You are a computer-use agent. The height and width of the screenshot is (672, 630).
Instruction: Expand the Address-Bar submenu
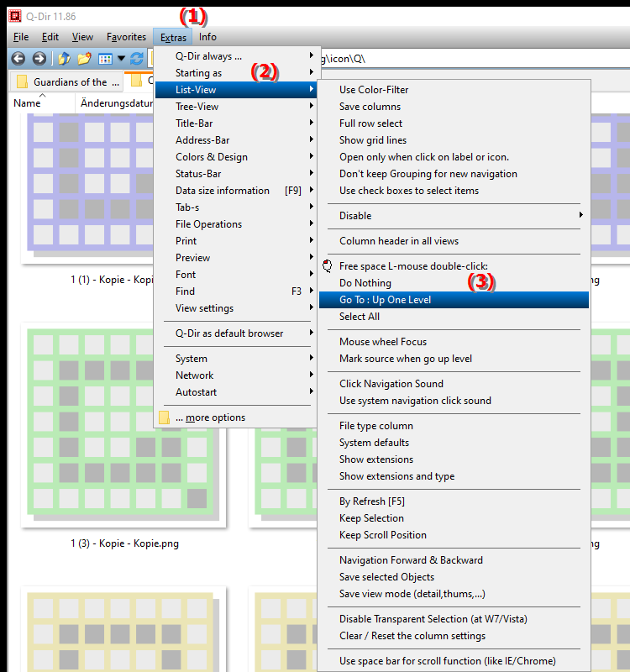click(236, 140)
